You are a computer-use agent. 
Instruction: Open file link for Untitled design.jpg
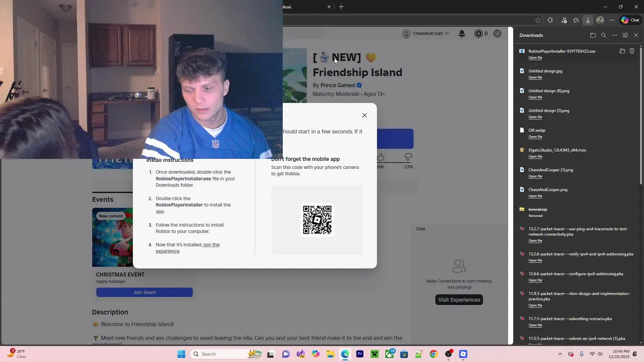coord(535,77)
